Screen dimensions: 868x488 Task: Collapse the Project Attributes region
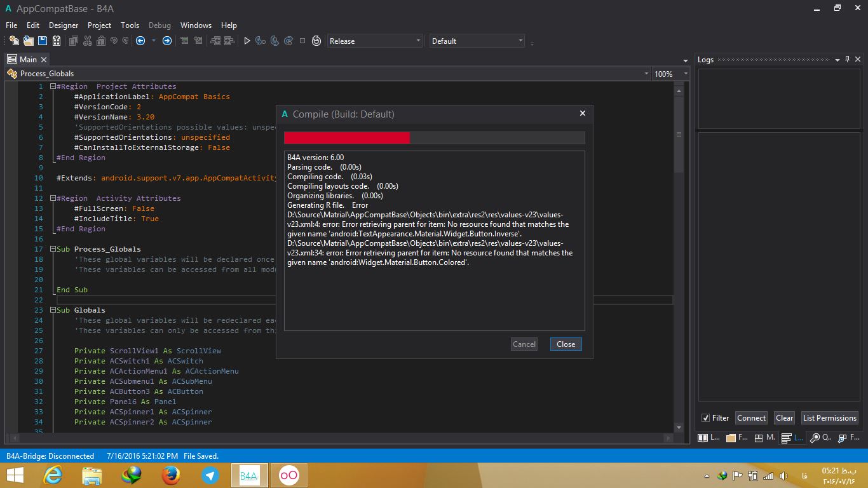(x=53, y=86)
